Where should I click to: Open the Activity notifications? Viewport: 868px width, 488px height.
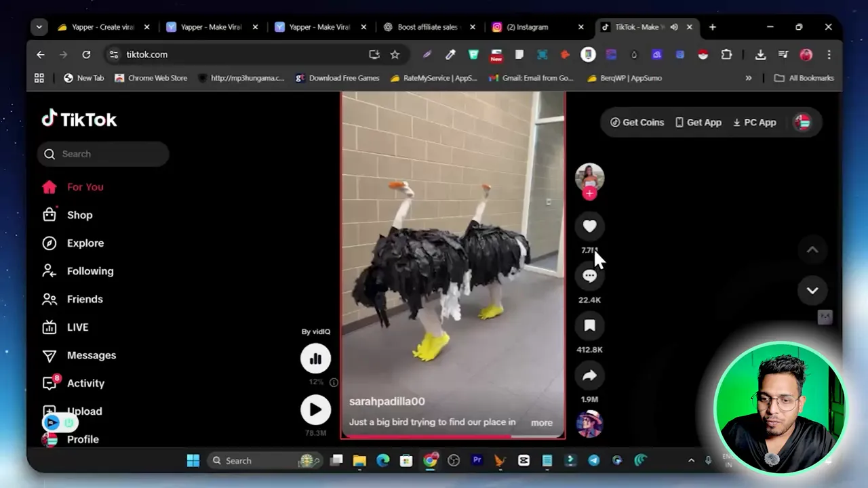[x=85, y=383]
